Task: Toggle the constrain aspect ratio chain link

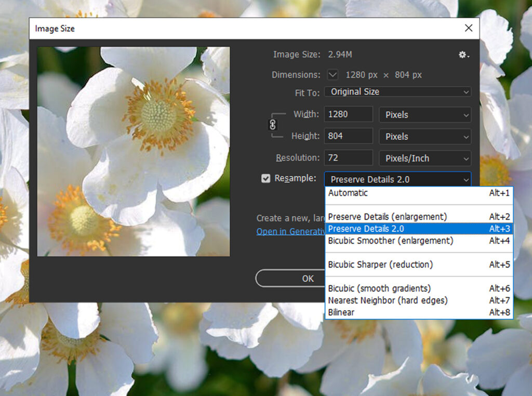Action: click(272, 125)
